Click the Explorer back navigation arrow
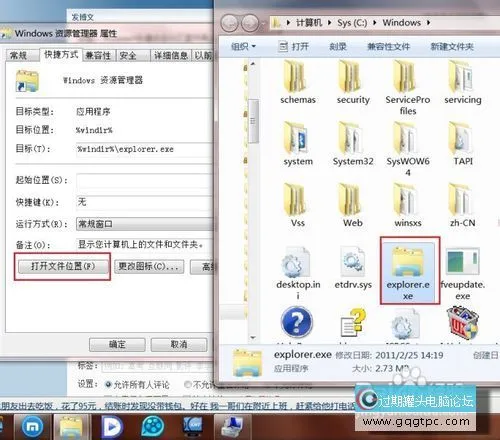Image resolution: width=500 pixels, height=440 pixels. click(230, 23)
